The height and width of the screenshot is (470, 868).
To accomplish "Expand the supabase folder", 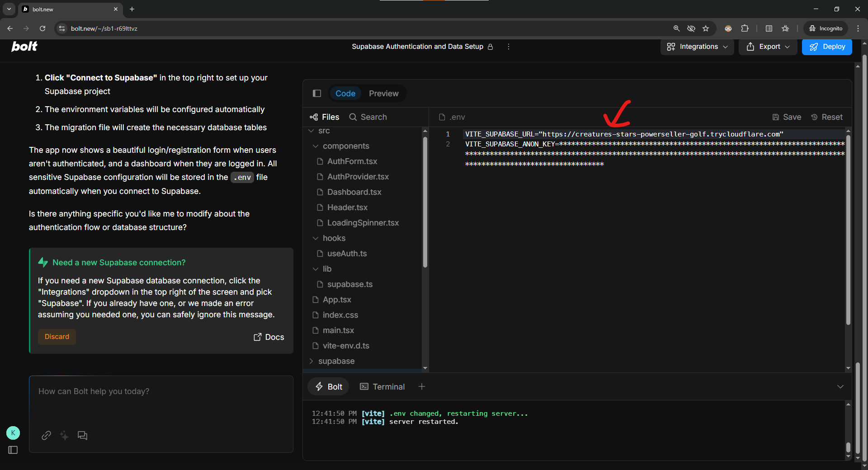I will (336, 361).
